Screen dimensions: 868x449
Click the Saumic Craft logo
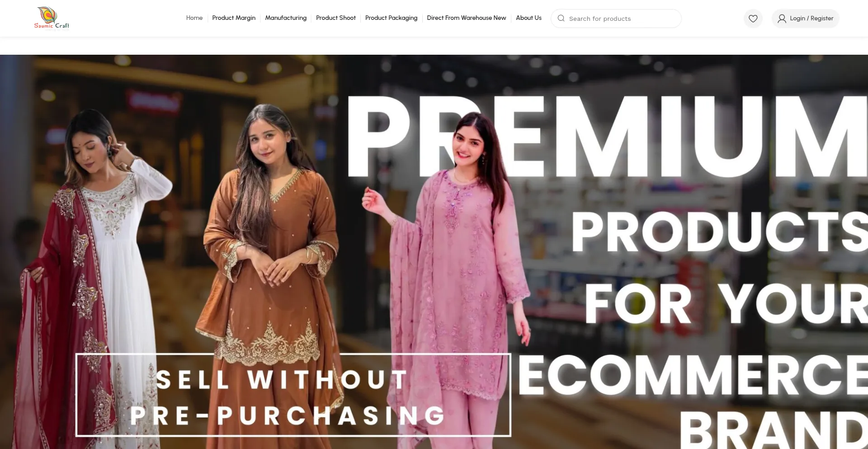pos(52,18)
